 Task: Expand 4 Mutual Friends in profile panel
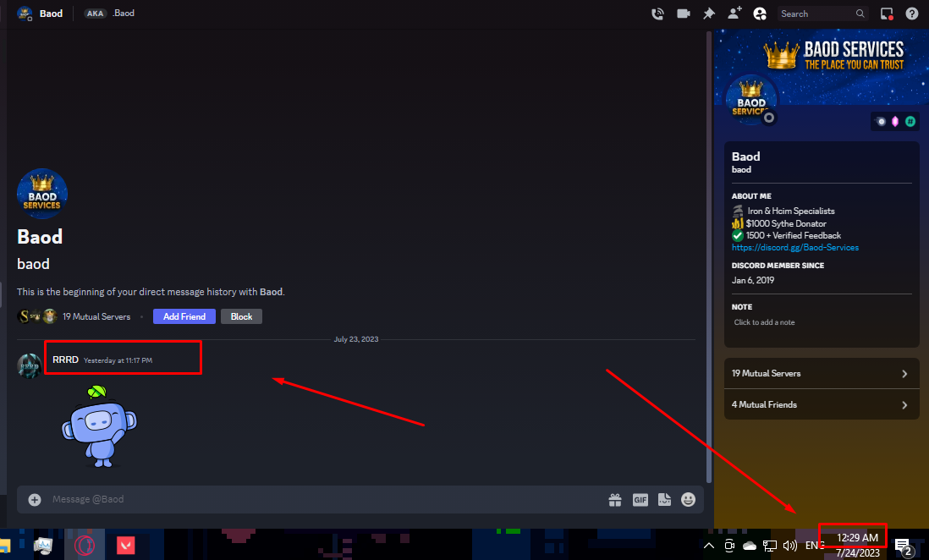(x=822, y=404)
